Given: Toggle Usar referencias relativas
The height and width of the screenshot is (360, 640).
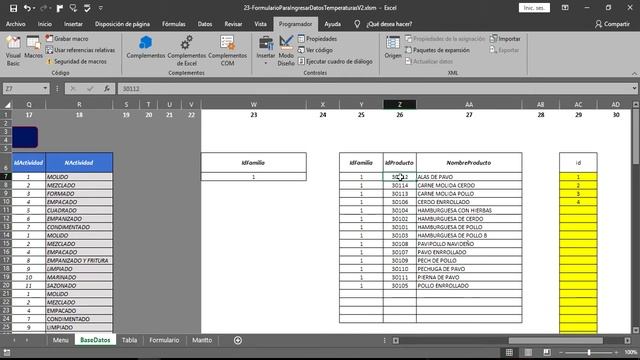Looking at the screenshot, I should (x=80, y=50).
